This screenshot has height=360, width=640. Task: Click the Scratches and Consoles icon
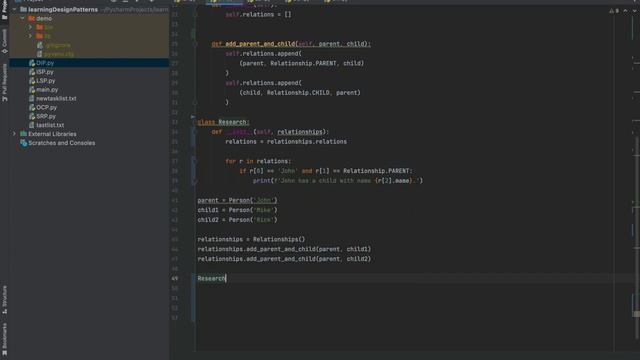click(x=24, y=143)
